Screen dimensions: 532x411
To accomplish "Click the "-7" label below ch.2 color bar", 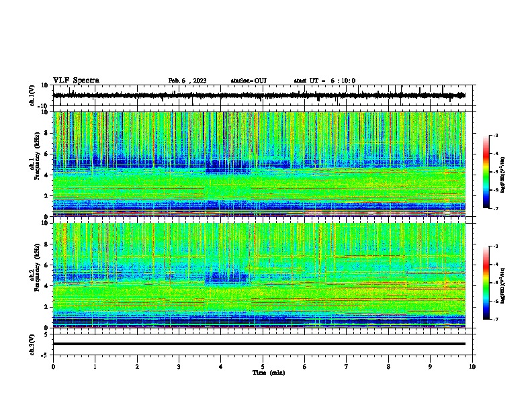I will (x=495, y=319).
